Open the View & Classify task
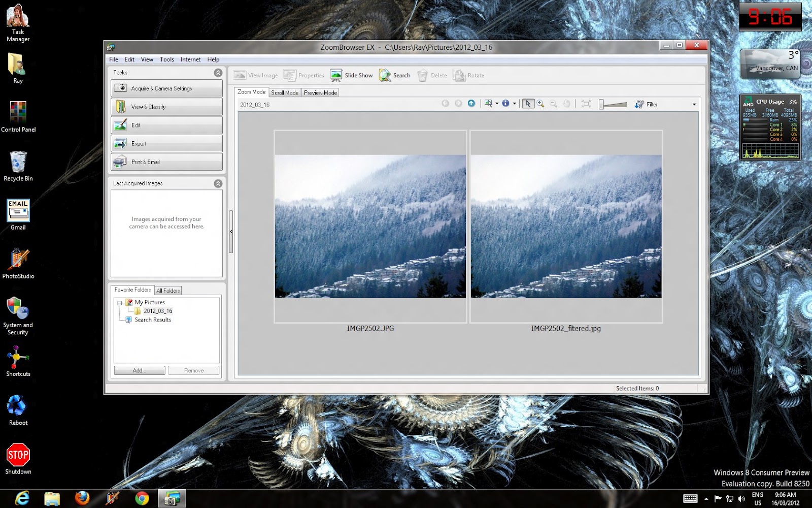Image resolution: width=812 pixels, height=508 pixels. tap(166, 106)
